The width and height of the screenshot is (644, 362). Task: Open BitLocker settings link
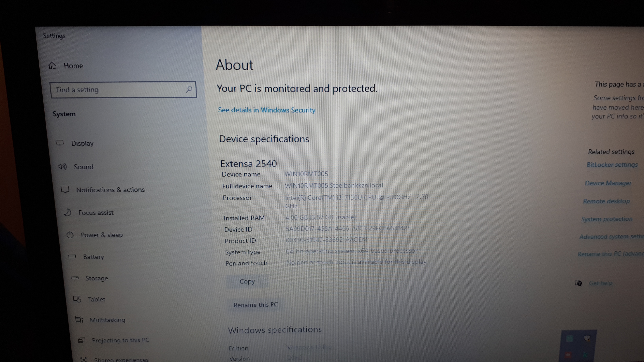pyautogui.click(x=612, y=165)
